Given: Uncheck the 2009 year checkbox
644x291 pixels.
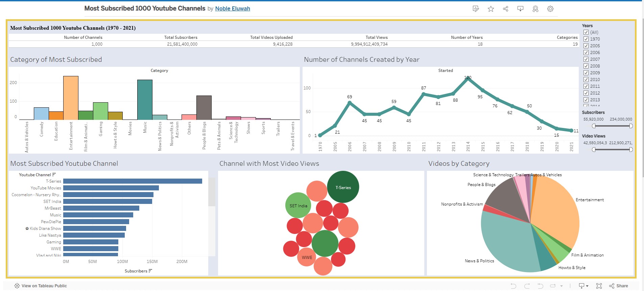Looking at the screenshot, I should pyautogui.click(x=586, y=73).
